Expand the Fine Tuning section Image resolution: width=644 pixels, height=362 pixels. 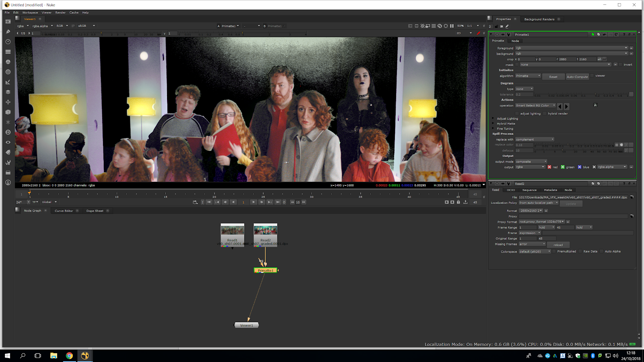493,129
